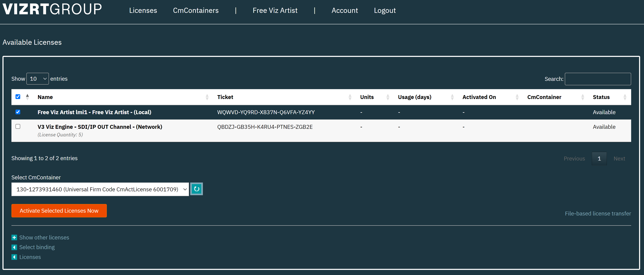Go to Free Viz Artist page
This screenshot has width=644, height=275.
[275, 11]
